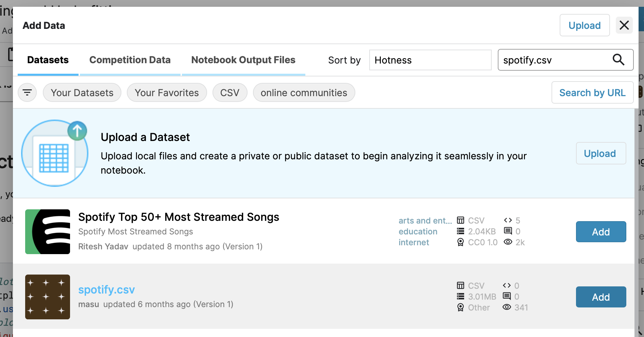Viewport: 644px width, 337px height.
Task: Add the spotify.csv dataset
Action: [601, 297]
